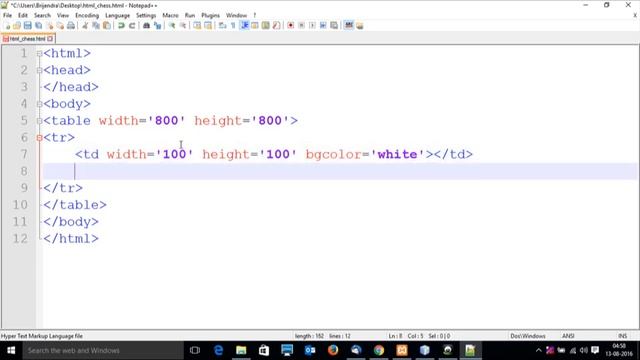The image size is (640, 360).
Task: Stop macro recording with the Stop icon
Action: coord(301,25)
